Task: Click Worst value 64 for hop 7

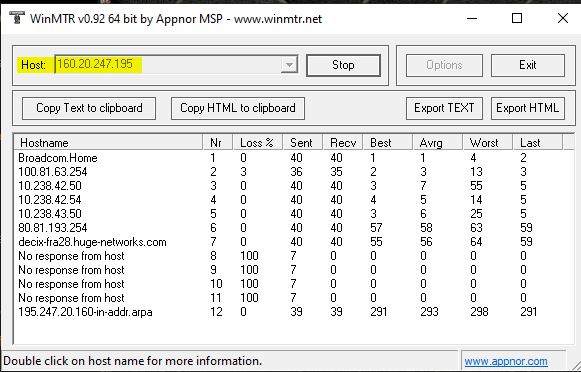Action: (476, 242)
